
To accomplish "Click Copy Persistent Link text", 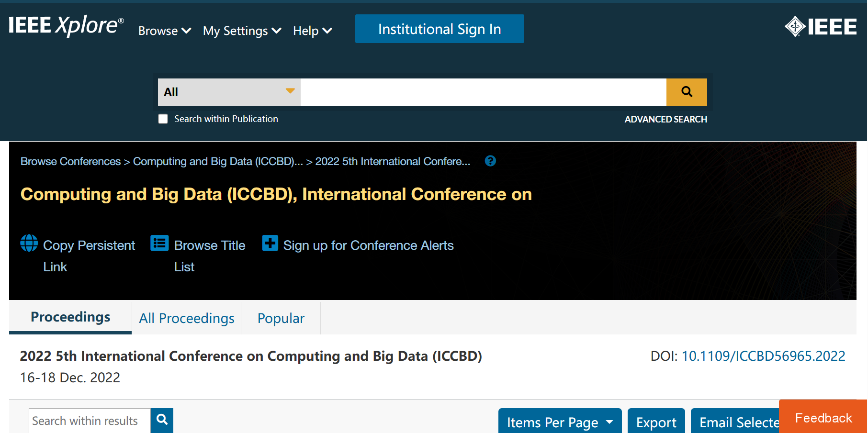I will click(x=89, y=256).
